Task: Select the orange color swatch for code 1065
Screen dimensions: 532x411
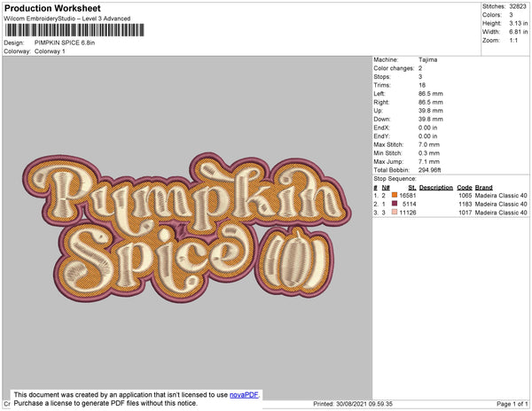Action: point(395,195)
